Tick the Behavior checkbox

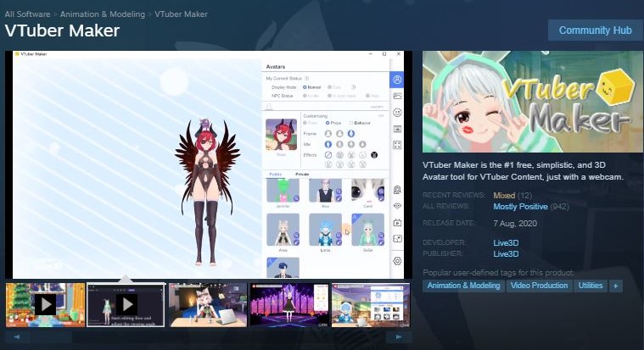click(351, 123)
